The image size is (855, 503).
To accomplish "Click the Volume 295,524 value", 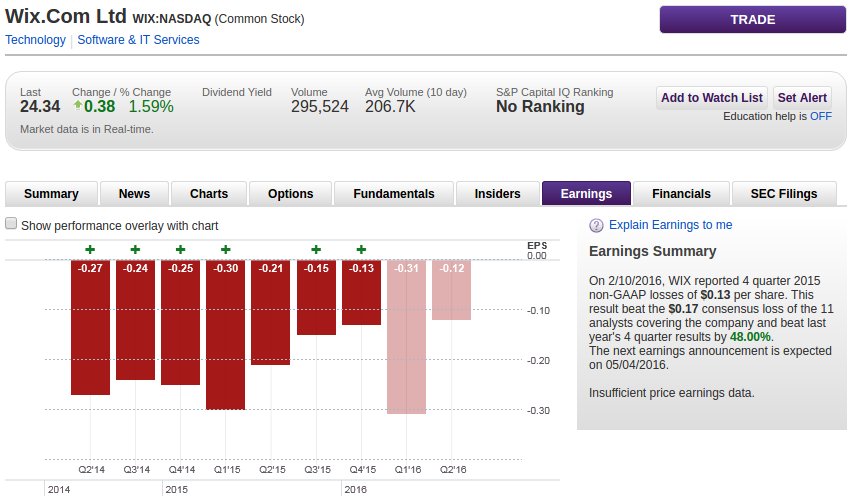I will tap(320, 106).
